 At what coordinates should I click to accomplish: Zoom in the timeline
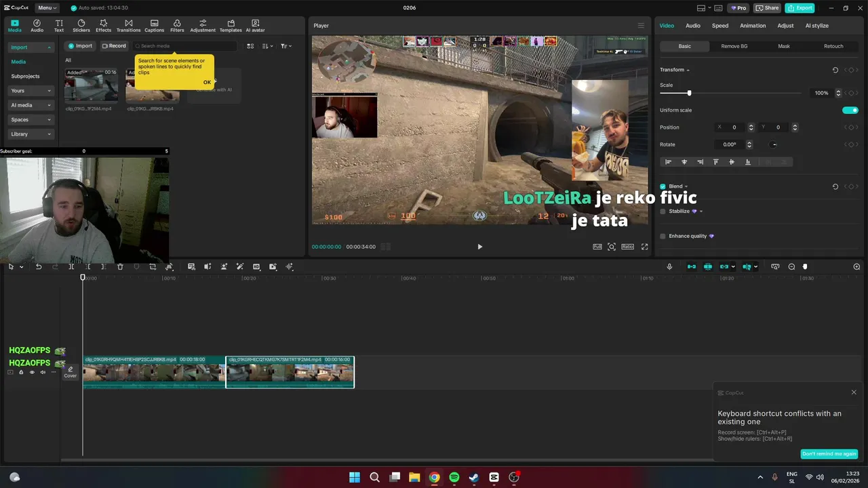tap(856, 267)
